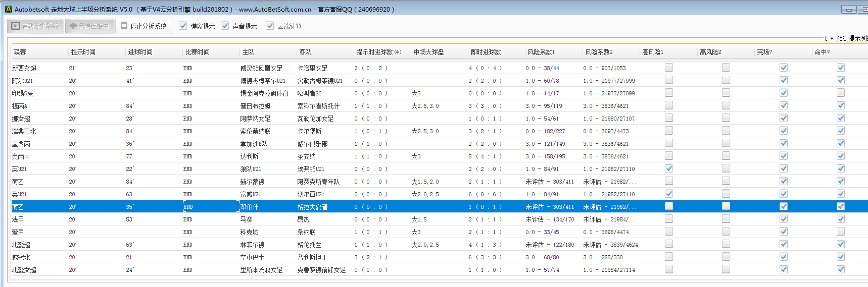The image size is (868, 287).
Task: Select the highlighted 邓伯什 match row
Action: click(249, 207)
